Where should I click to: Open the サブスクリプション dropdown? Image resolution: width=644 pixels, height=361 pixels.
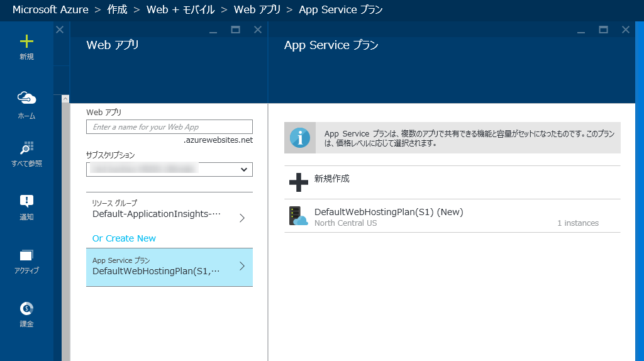click(x=169, y=169)
